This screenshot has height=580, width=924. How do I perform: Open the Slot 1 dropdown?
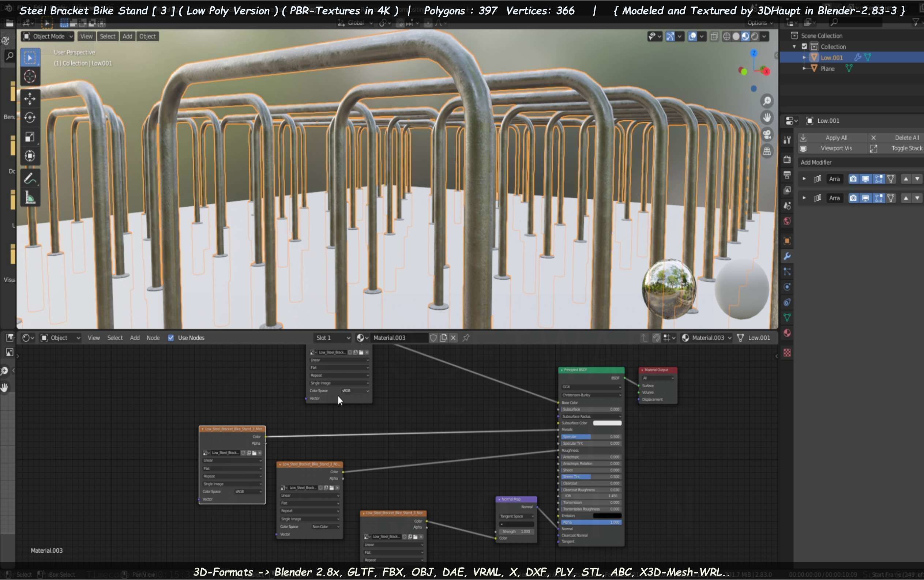[332, 338]
